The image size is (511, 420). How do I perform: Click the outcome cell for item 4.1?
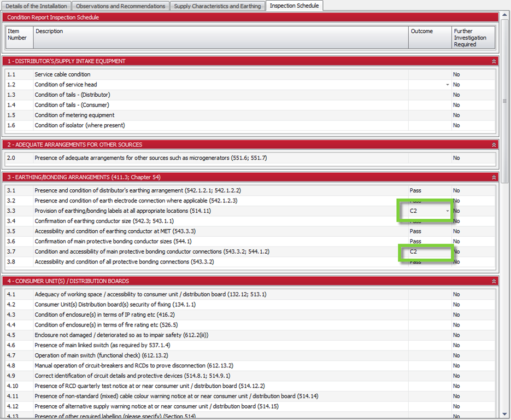click(429, 294)
